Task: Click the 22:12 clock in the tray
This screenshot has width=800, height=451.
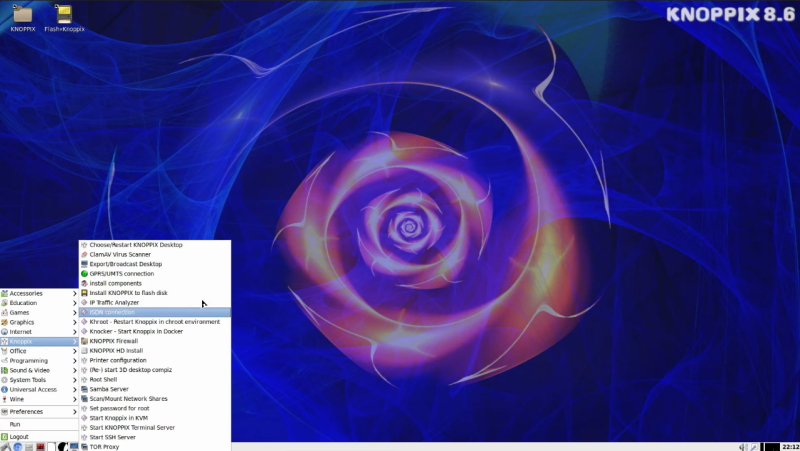Action: pyautogui.click(x=790, y=447)
